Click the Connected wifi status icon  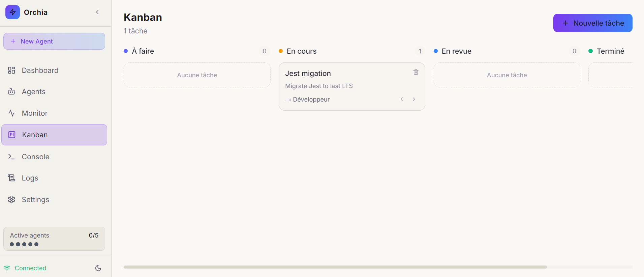(x=7, y=268)
